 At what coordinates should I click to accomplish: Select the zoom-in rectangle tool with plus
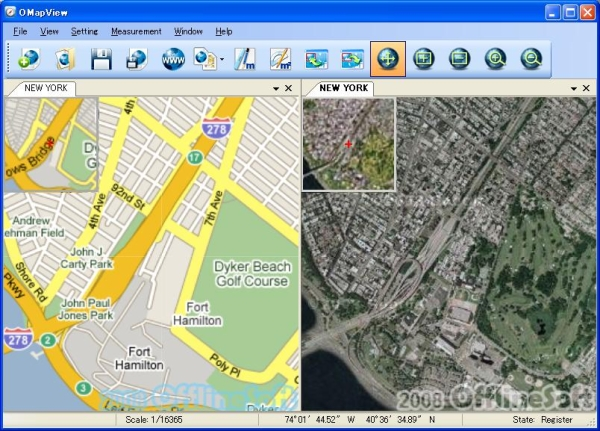click(424, 59)
